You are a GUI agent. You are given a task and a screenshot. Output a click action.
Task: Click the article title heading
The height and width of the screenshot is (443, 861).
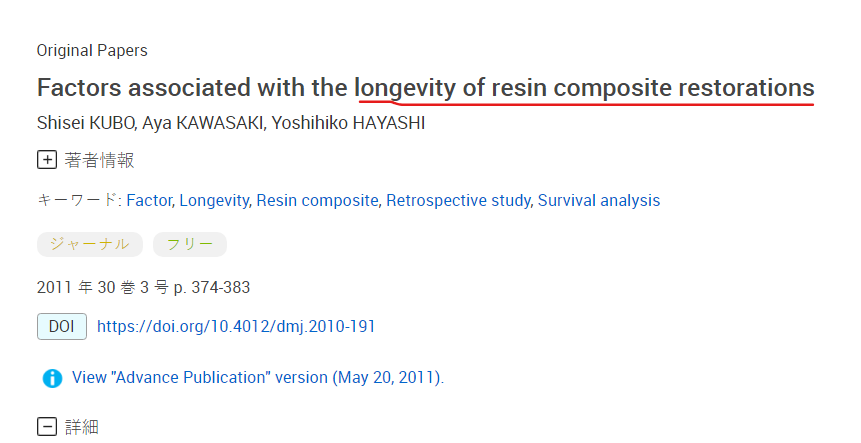425,87
